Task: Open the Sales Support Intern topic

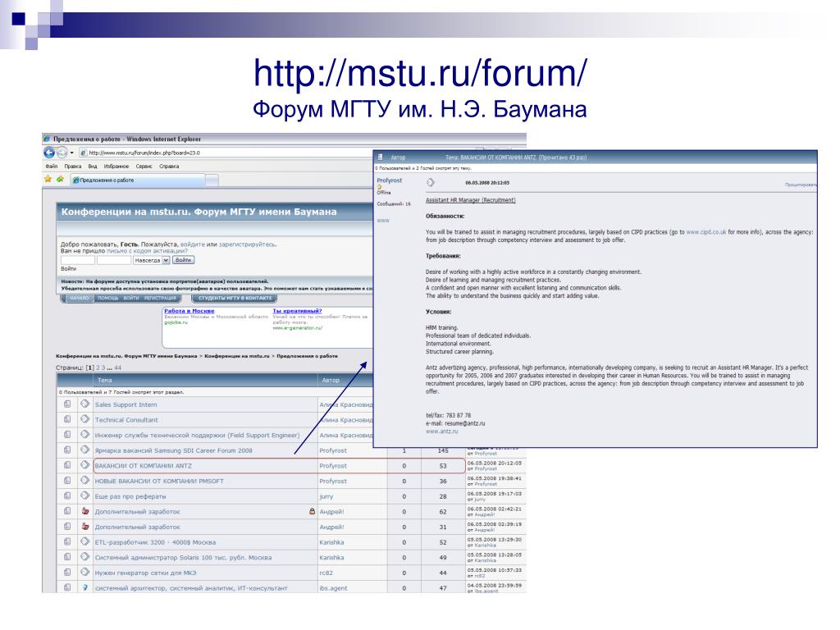Action: (x=126, y=405)
